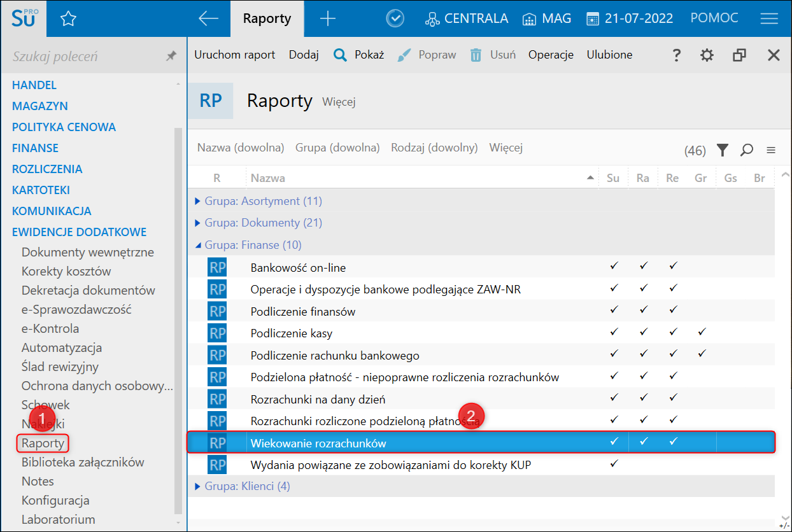Click the sidebar vertical scrollbar
Viewport: 792px width, 532px height.
[x=178, y=318]
